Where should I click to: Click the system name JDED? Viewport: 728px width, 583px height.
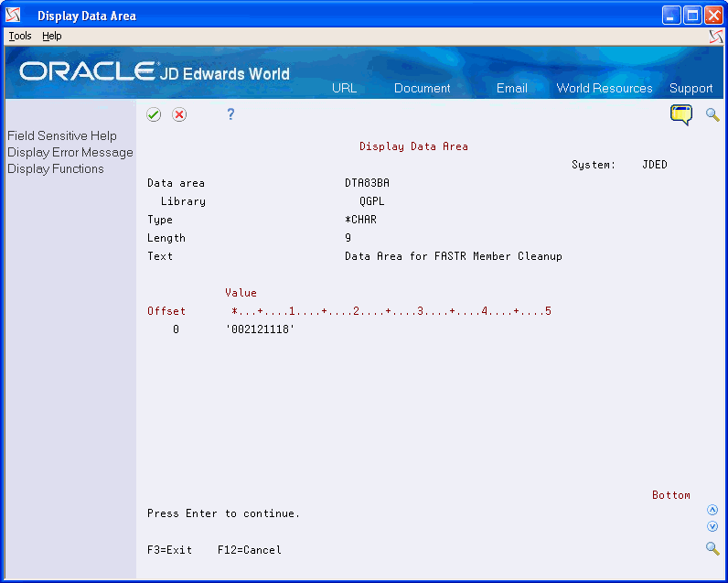pyautogui.click(x=655, y=165)
